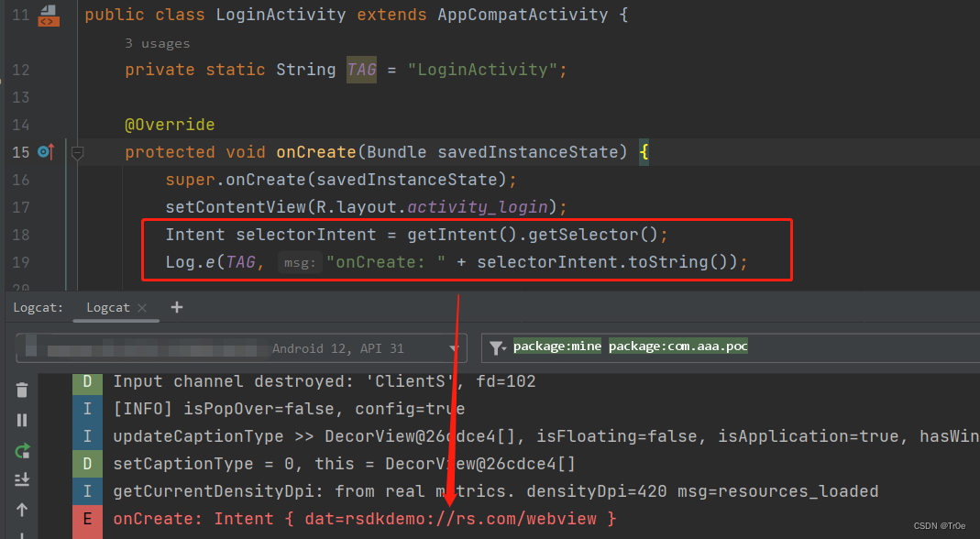Click the @Override annotation on line 14

pos(170,125)
